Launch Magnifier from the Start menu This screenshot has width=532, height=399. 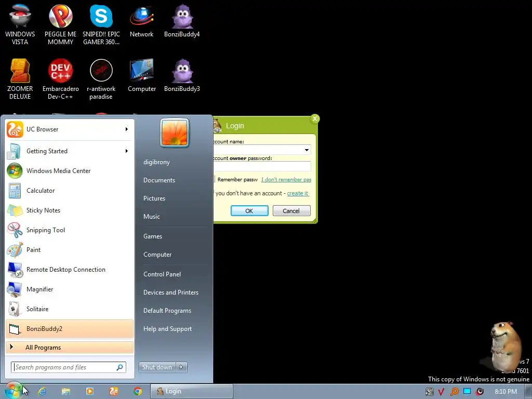pyautogui.click(x=70, y=289)
